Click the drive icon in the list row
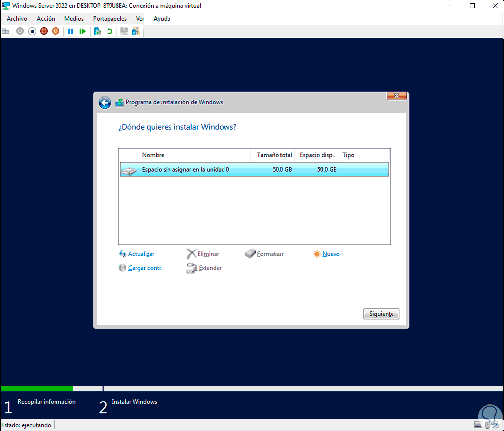 (x=129, y=171)
